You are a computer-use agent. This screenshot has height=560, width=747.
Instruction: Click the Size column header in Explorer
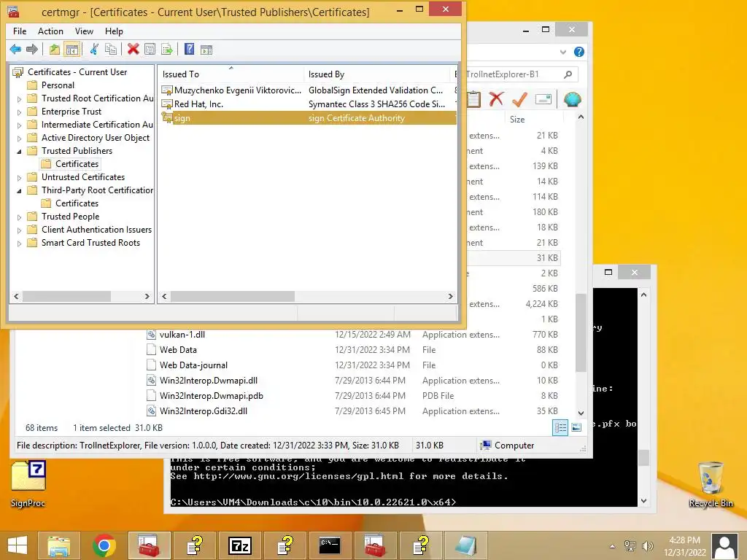(533, 119)
